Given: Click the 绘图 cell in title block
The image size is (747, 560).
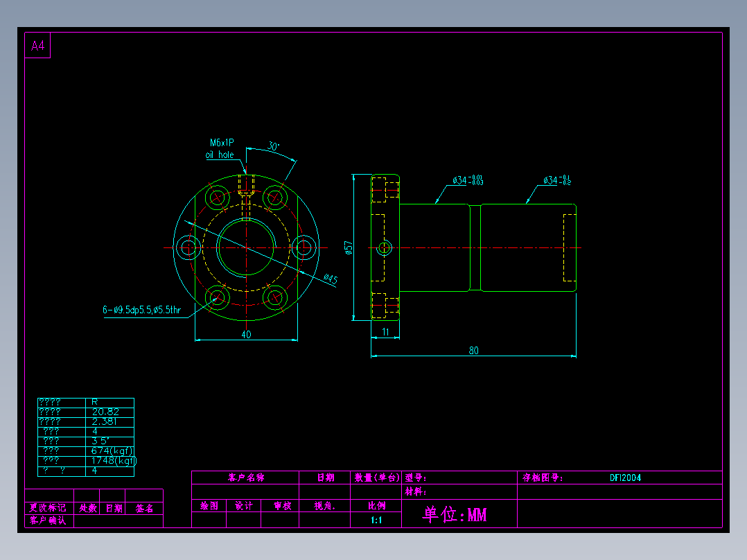Looking at the screenshot, I should 209,506.
